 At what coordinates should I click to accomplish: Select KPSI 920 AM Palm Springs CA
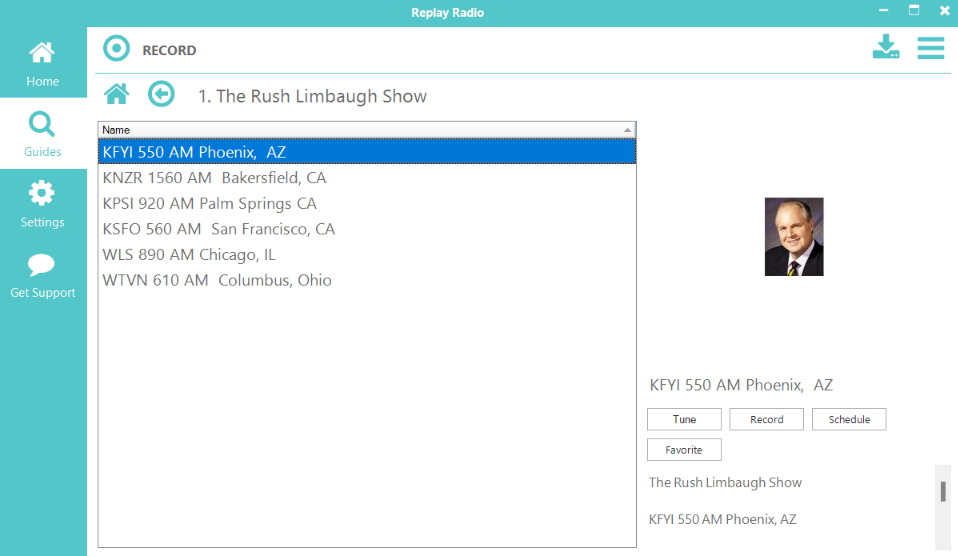tap(367, 203)
